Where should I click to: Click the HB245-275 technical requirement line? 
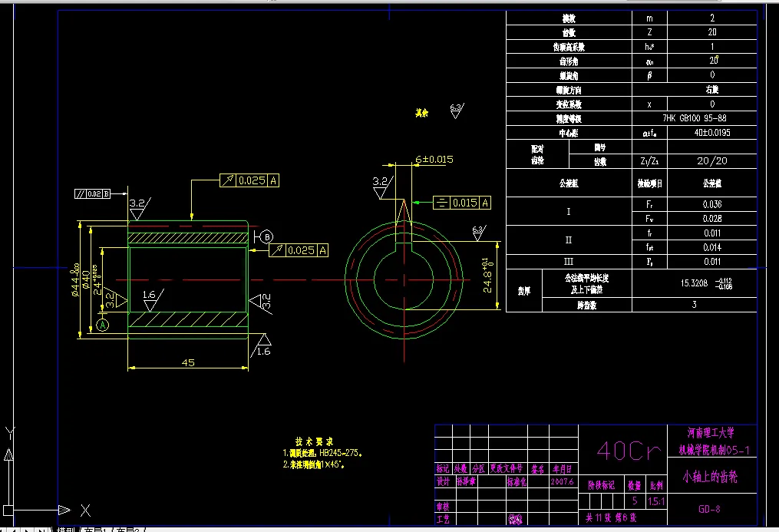pos(322,453)
